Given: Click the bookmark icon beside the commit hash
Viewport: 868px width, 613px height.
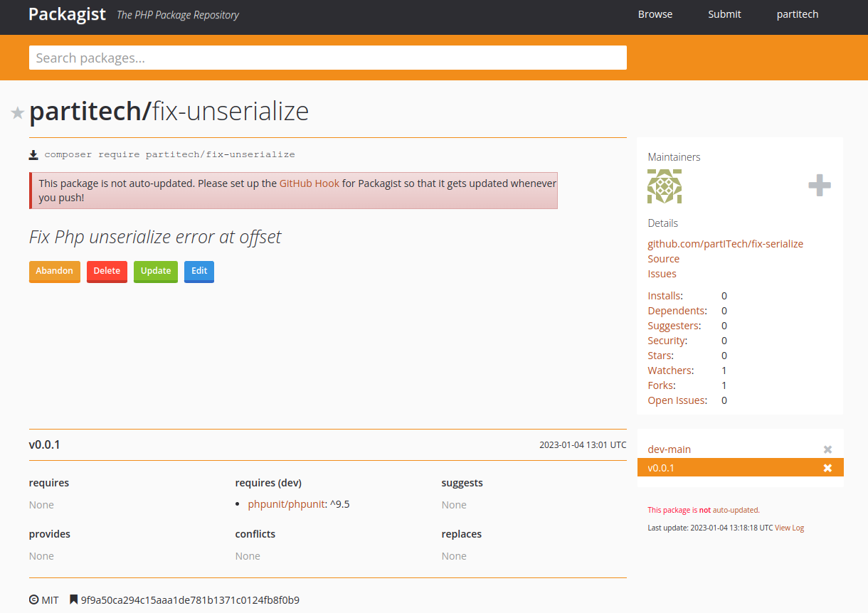Looking at the screenshot, I should click(x=73, y=599).
